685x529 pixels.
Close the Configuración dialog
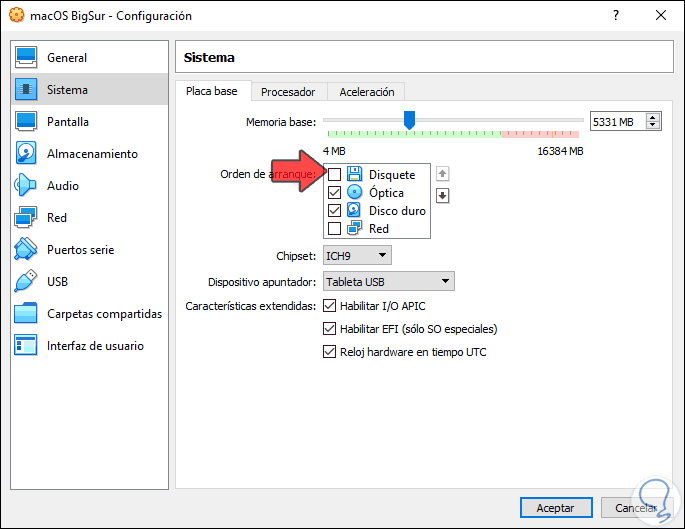click(661, 15)
